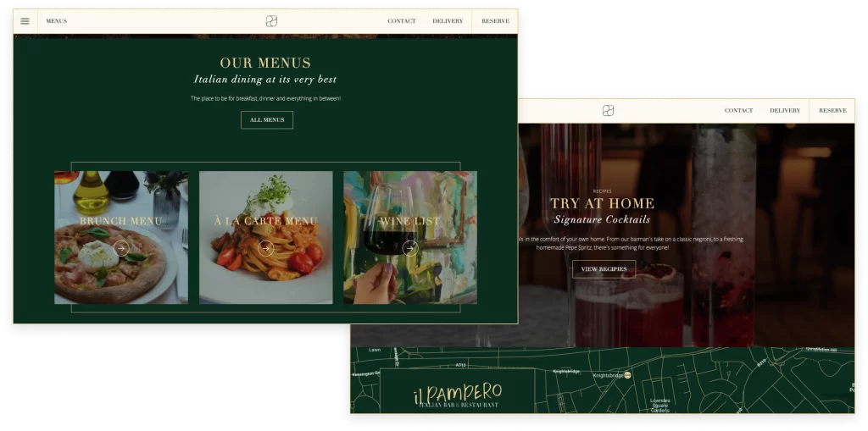Click the WINE LIST title text
The width and height of the screenshot is (868, 431).
click(409, 222)
